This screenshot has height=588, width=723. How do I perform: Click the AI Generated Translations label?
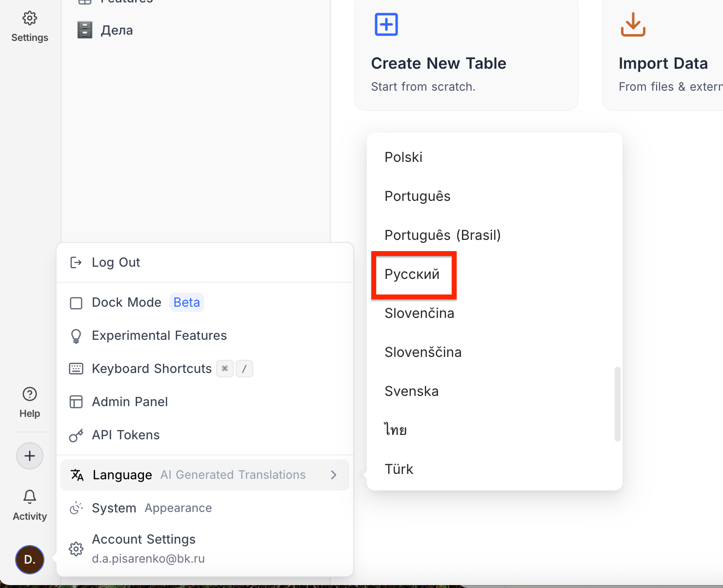click(x=233, y=475)
